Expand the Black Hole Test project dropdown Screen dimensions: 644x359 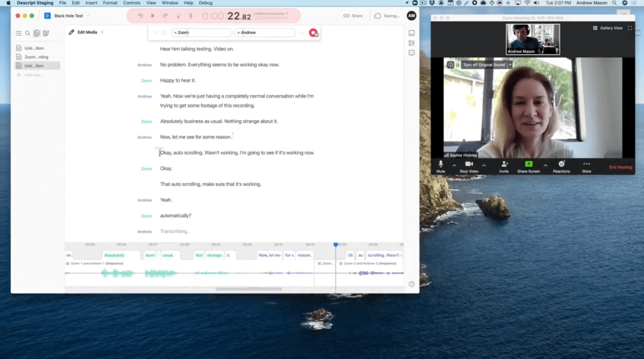(87, 16)
